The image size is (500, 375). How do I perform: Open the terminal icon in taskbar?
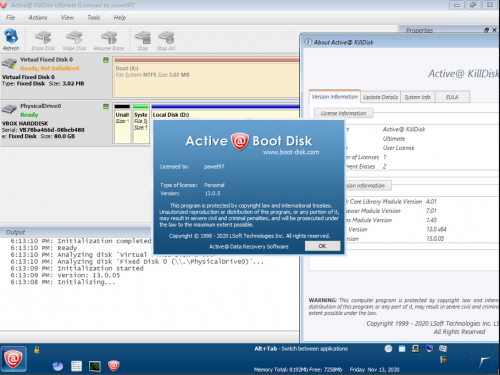tap(95, 366)
